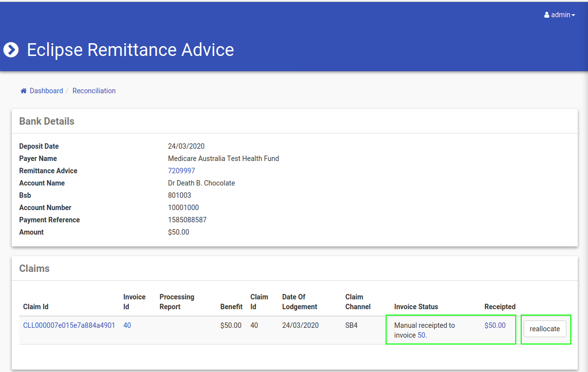Click the account number value 10001000

(183, 208)
